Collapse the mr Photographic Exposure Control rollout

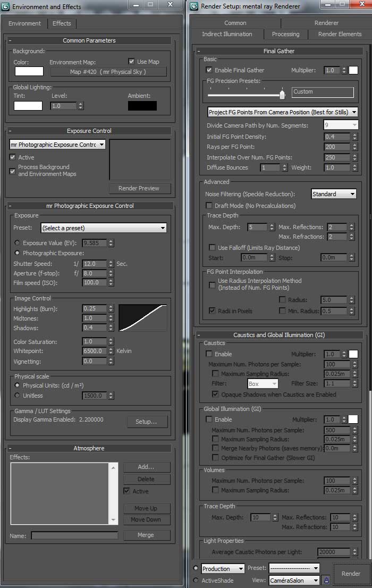[x=10, y=206]
